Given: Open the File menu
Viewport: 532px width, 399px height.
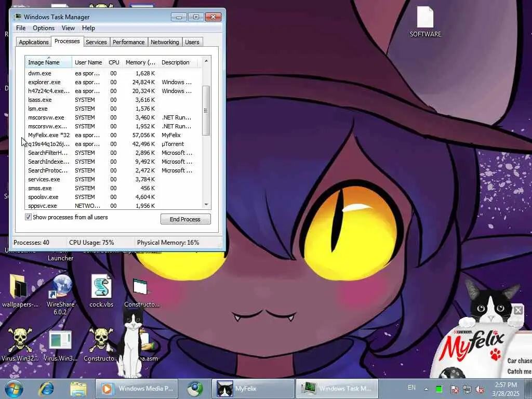Looking at the screenshot, I should 21,28.
